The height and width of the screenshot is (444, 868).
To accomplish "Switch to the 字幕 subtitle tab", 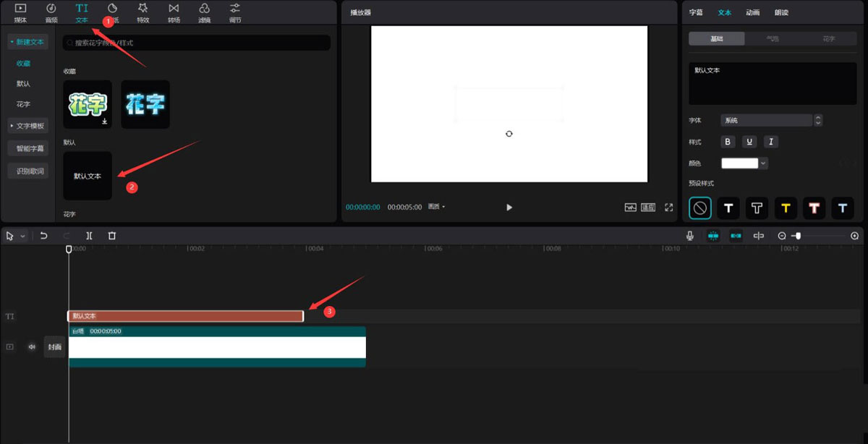I will [696, 12].
